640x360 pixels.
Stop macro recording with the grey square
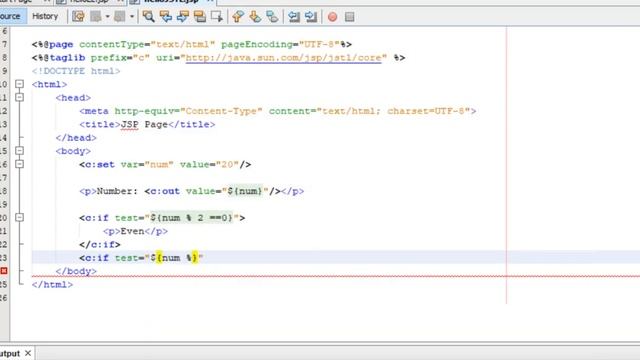pyautogui.click(x=349, y=17)
